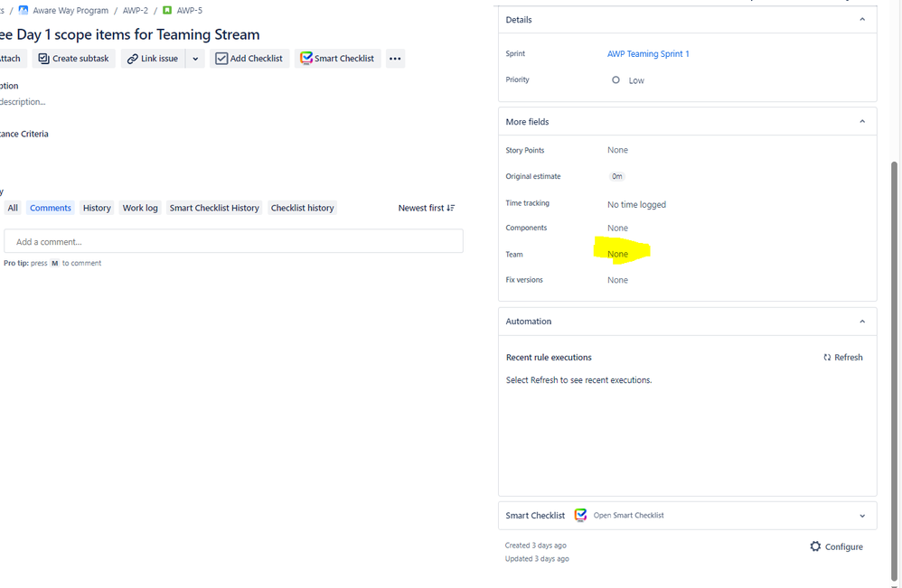Open the more actions ellipsis menu
The image size is (902, 588).
pyautogui.click(x=395, y=59)
